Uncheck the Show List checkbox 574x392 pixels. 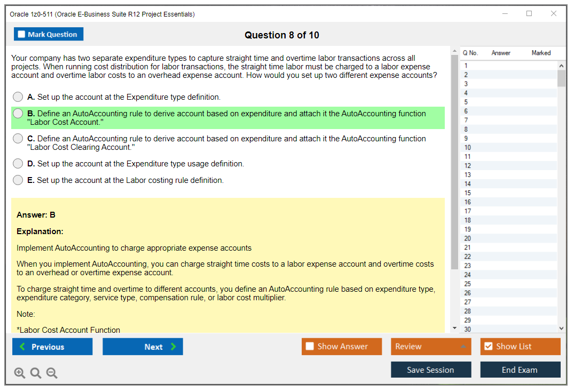(x=488, y=347)
